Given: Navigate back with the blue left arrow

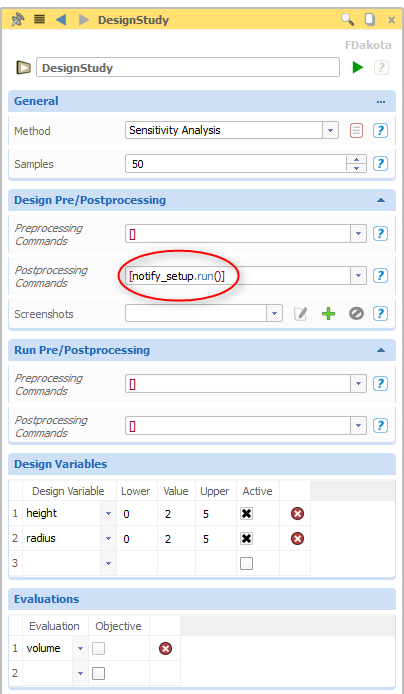Looking at the screenshot, I should [x=61, y=20].
